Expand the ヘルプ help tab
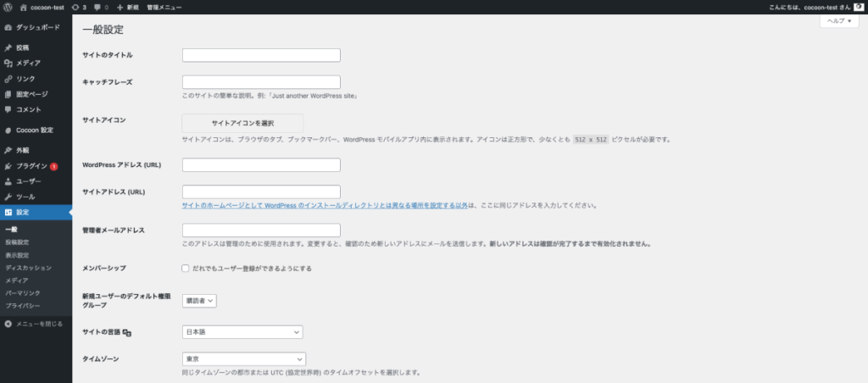This screenshot has height=383, width=868. (x=839, y=20)
